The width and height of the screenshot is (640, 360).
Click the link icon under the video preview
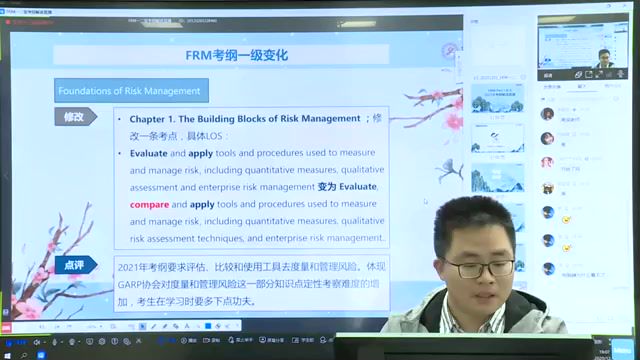pyautogui.click(x=578, y=74)
